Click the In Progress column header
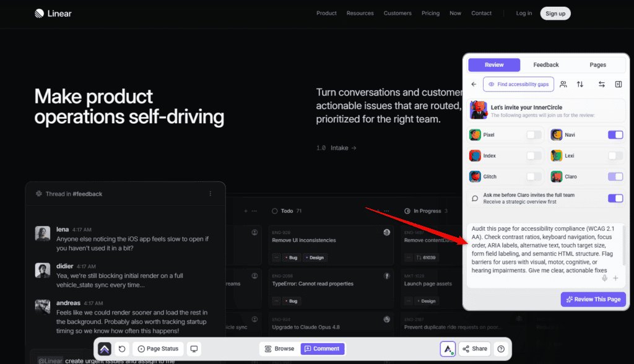Viewport: 634px width, 364px height. [x=426, y=211]
